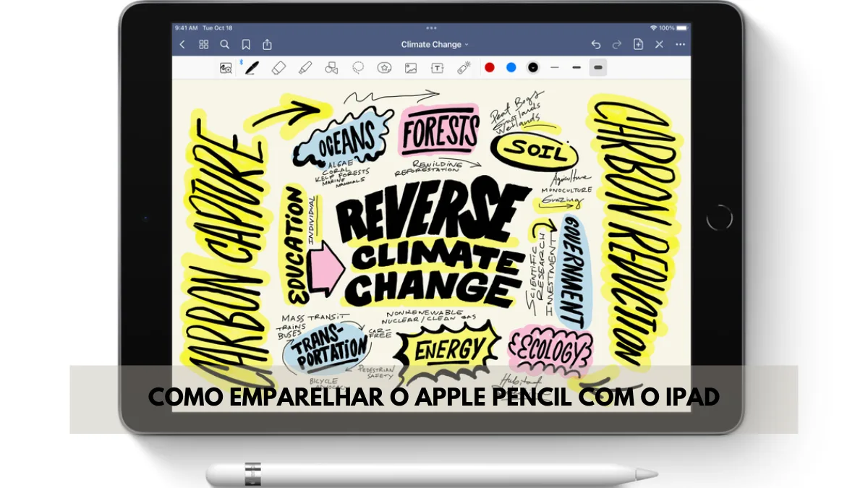
Task: Select the Image insert tool
Action: pos(411,68)
